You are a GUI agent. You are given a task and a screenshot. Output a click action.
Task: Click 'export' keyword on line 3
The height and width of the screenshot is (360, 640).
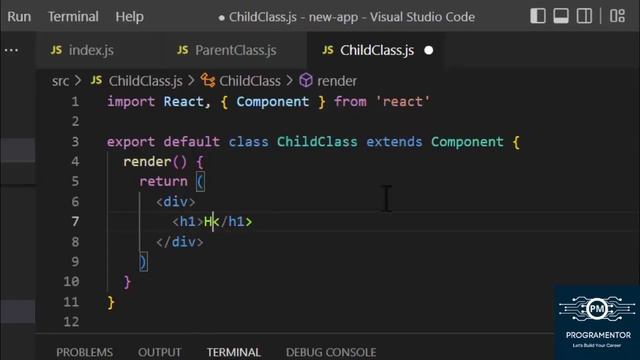[x=131, y=142]
